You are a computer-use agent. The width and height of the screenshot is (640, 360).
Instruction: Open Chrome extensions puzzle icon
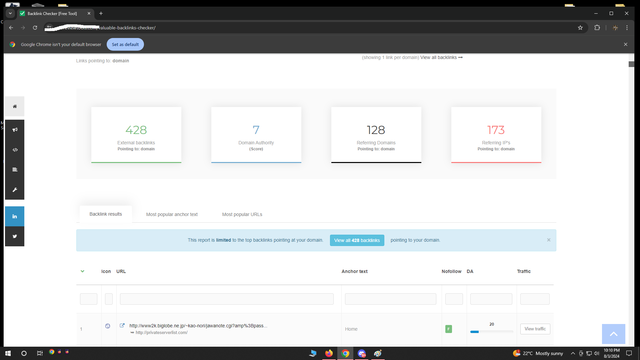(597, 28)
